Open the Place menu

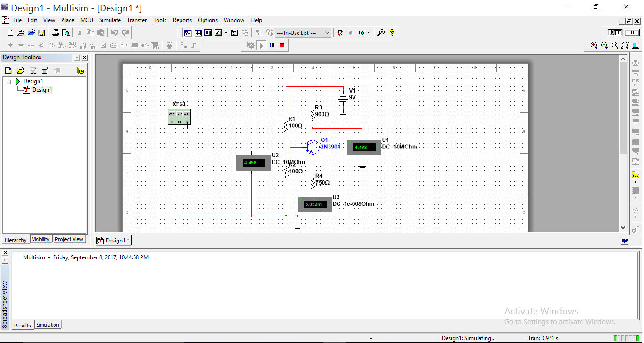(x=68, y=20)
